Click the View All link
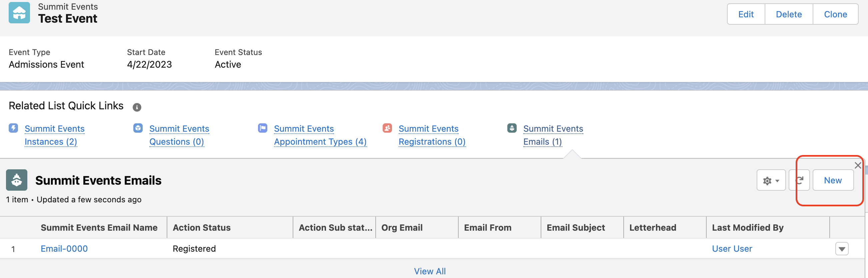Viewport: 868px width, 278px height. click(430, 271)
